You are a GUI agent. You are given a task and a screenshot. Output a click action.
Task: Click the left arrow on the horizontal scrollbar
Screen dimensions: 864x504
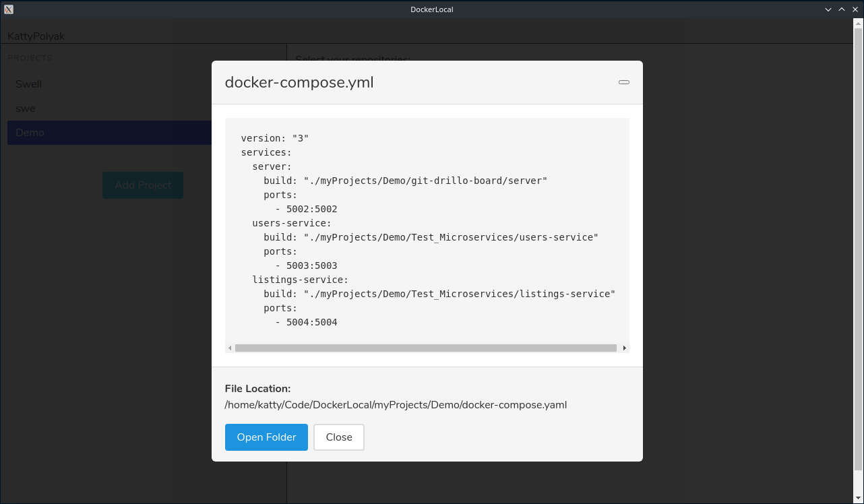pos(230,347)
